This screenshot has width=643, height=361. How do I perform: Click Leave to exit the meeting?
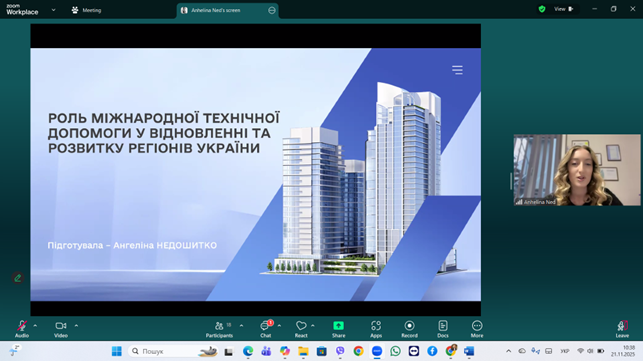622,329
